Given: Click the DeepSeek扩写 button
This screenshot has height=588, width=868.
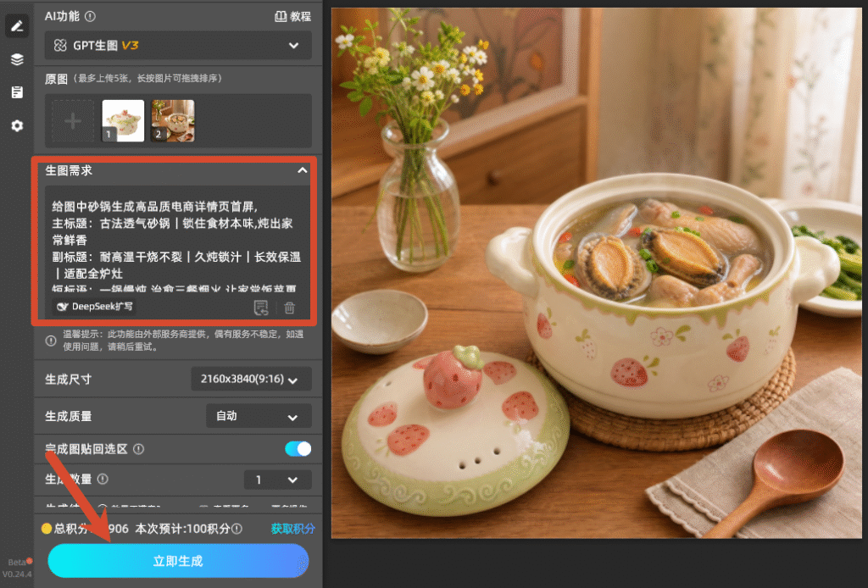Looking at the screenshot, I should click(x=95, y=307).
